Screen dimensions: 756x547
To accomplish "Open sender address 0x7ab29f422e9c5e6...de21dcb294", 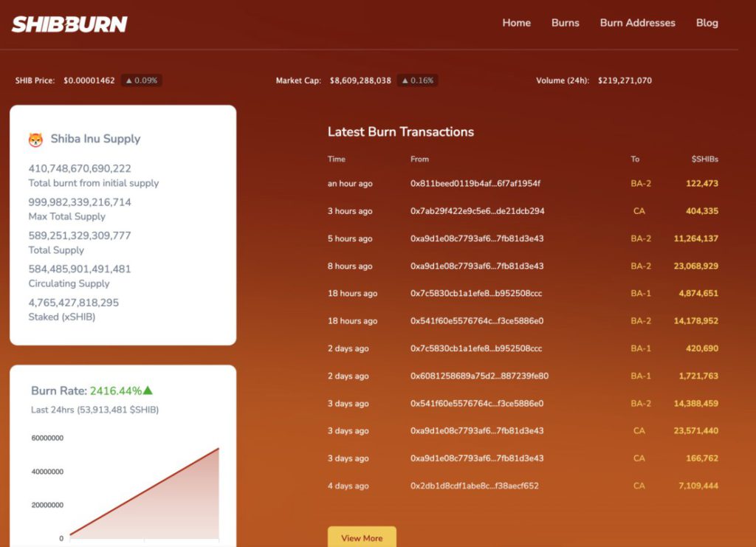I will click(477, 211).
